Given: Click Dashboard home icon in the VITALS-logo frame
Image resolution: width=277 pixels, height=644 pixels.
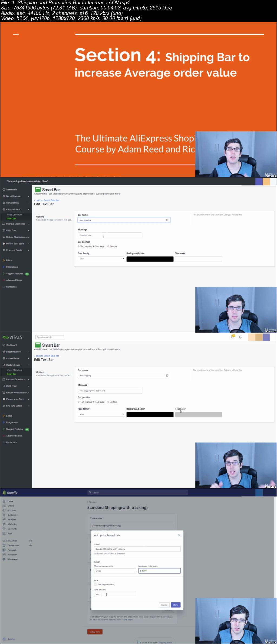Looking at the screenshot, I should (x=4, y=345).
